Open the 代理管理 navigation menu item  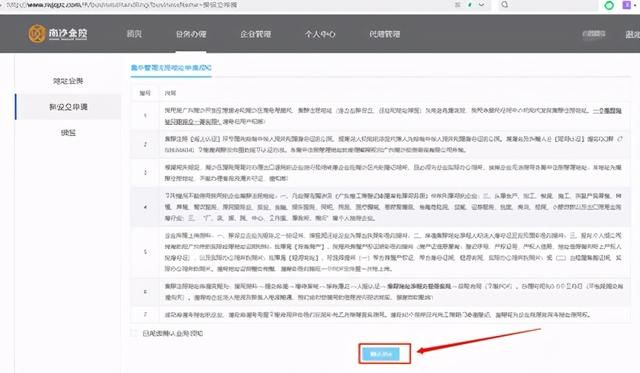point(384,34)
